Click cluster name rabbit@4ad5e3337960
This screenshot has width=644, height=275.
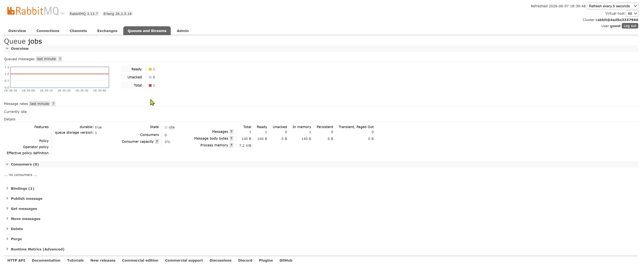(617, 20)
